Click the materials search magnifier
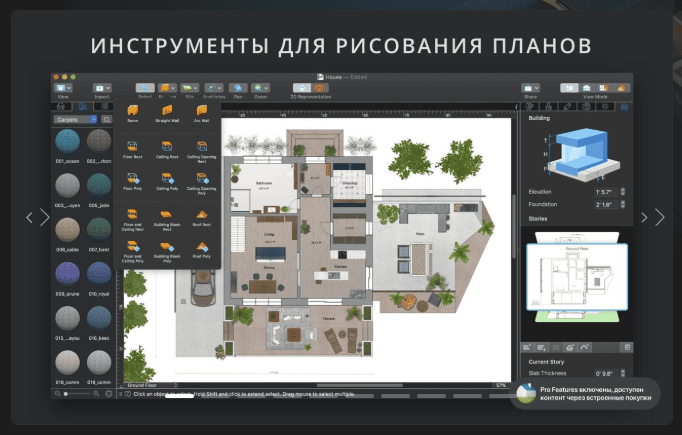 (x=106, y=119)
